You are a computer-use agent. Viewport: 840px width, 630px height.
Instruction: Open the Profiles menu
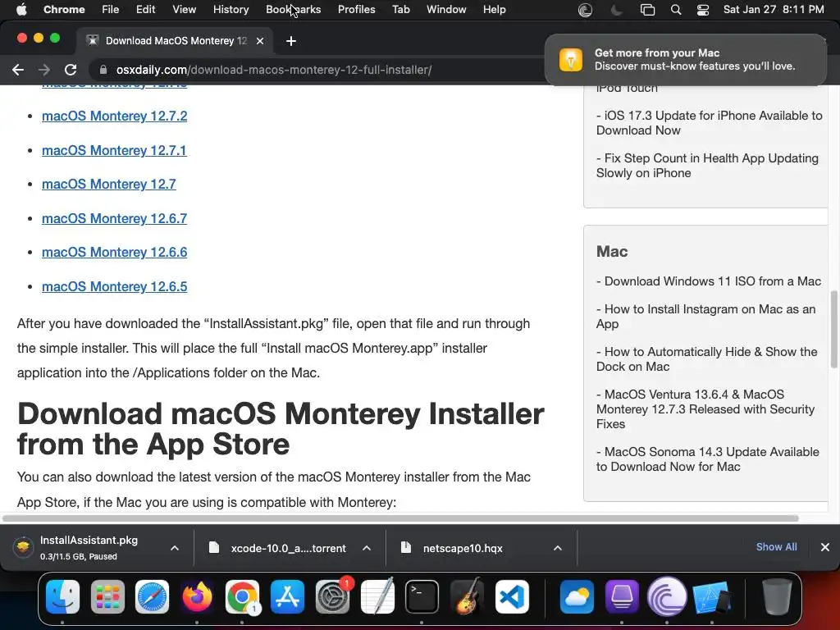pos(356,10)
